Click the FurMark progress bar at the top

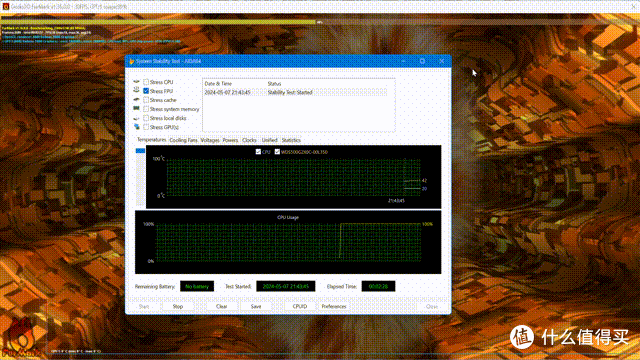pyautogui.click(x=320, y=22)
